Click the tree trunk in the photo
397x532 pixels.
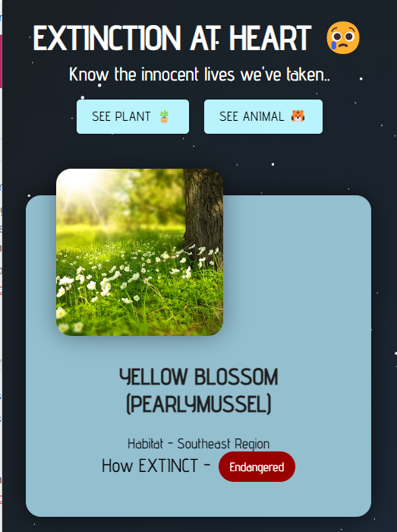(203, 214)
